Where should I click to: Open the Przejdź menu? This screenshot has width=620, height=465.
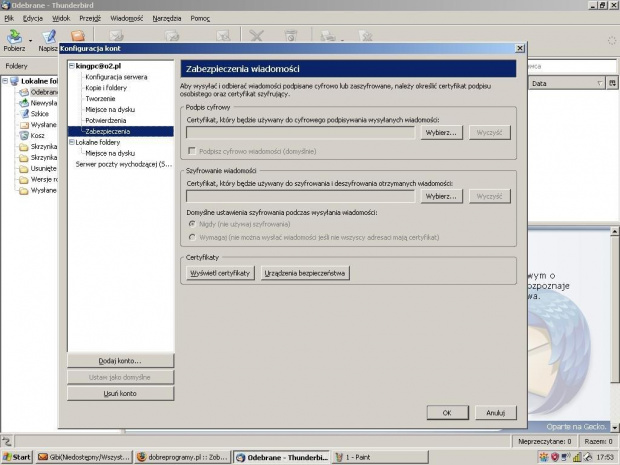[90, 18]
